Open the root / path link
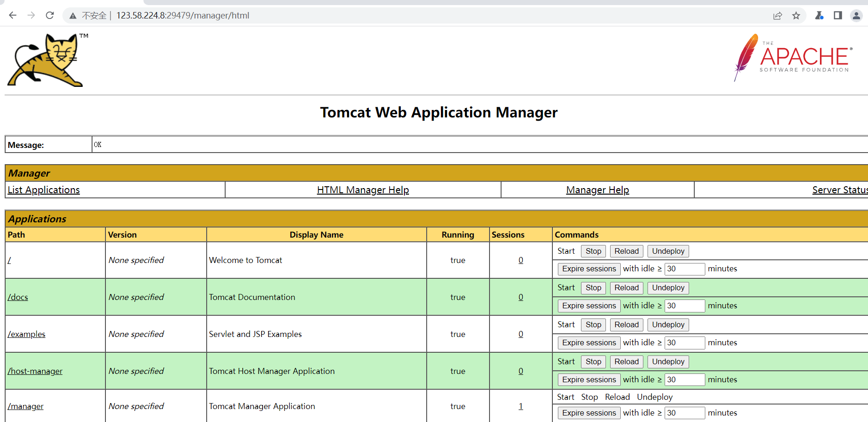 (9, 260)
